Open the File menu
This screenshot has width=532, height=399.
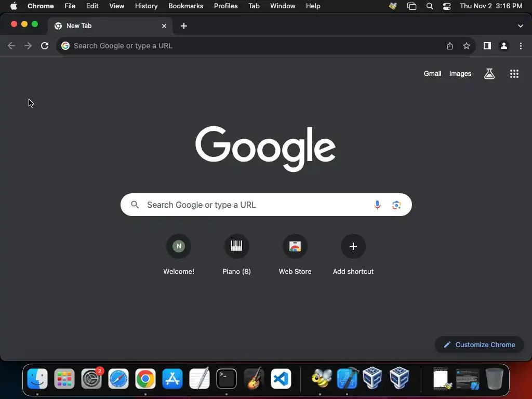pos(70,6)
